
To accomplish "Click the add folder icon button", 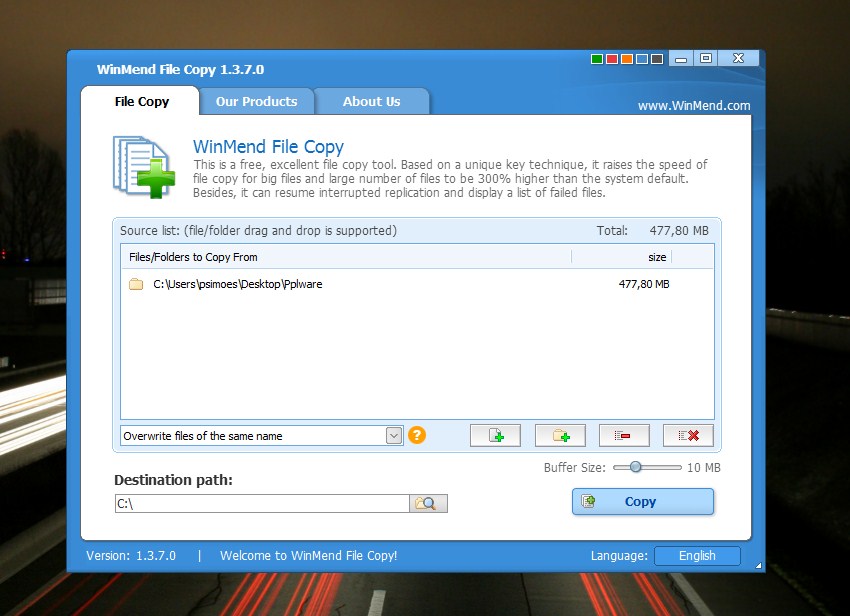I will point(560,435).
